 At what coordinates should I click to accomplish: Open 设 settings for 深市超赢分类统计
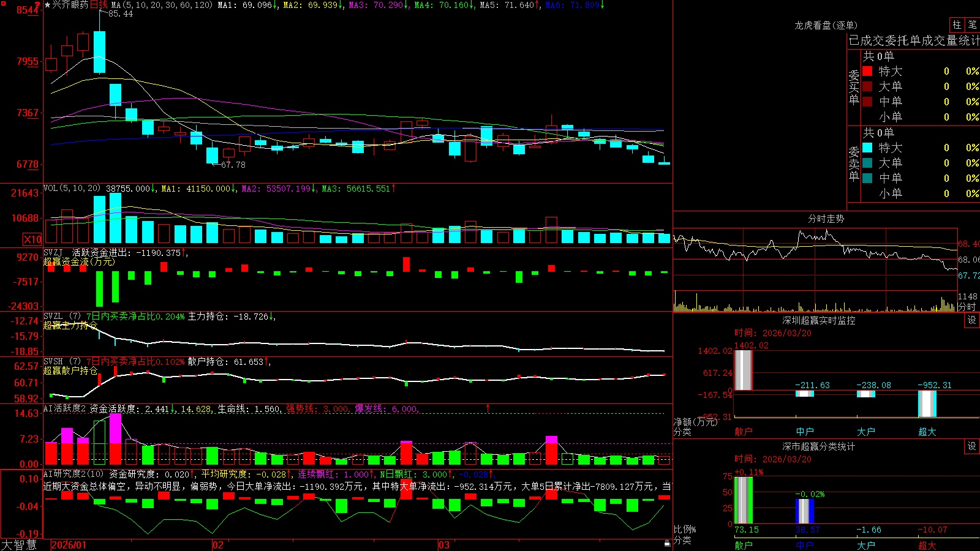coord(972,446)
